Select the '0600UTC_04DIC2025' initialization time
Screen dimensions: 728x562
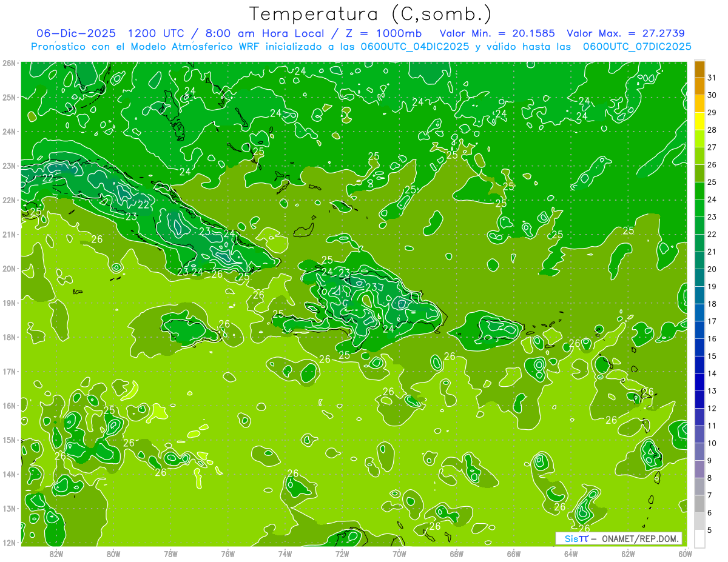(x=415, y=47)
